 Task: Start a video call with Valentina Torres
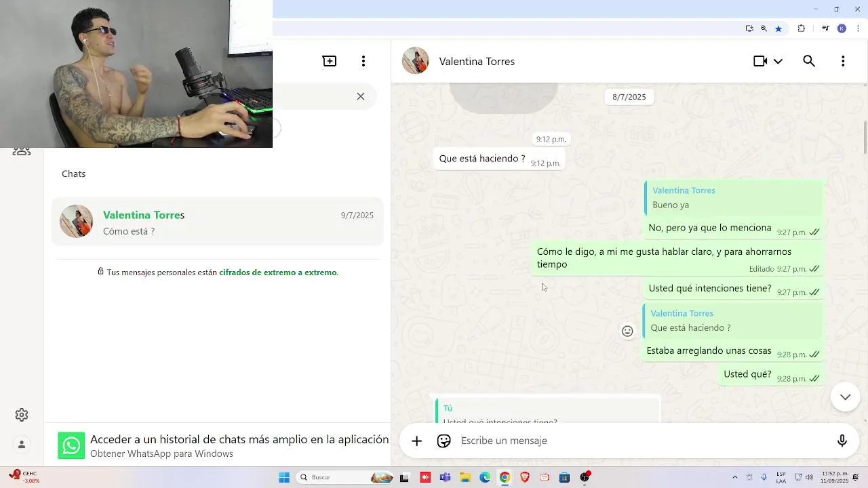tap(760, 61)
